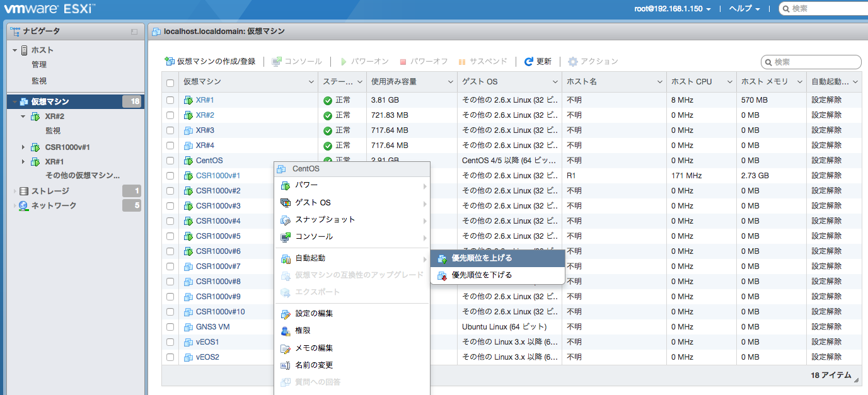
Task: Click the refresh icon in the toolbar
Action: (529, 62)
